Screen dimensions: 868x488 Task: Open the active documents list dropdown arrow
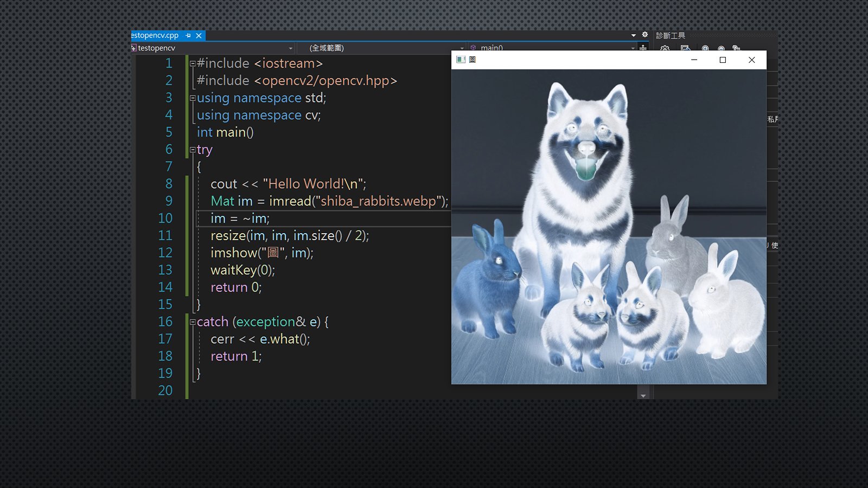coord(633,35)
